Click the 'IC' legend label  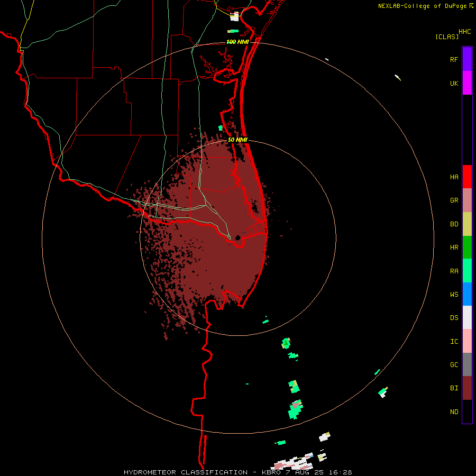454,342
